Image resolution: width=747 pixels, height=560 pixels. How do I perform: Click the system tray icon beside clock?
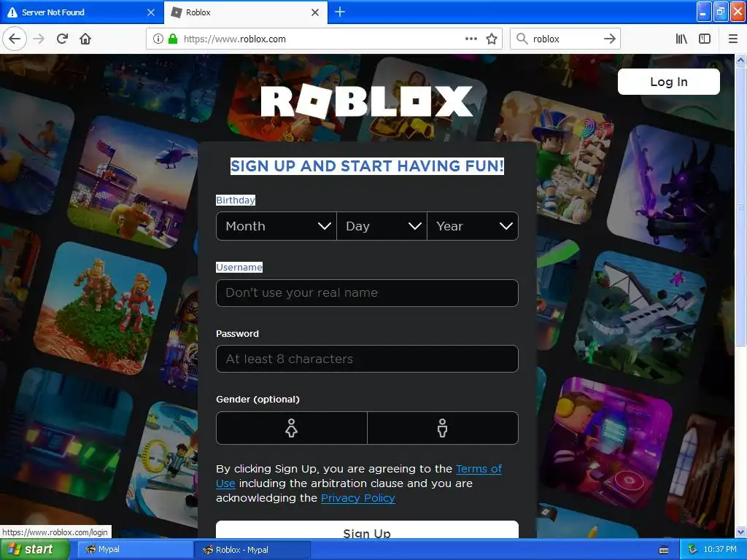tap(692, 550)
